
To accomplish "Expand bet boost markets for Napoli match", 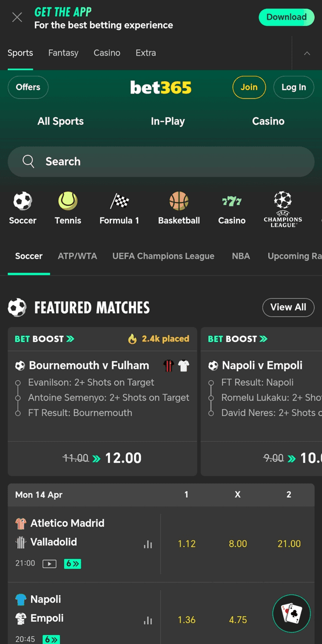I will (x=51, y=639).
